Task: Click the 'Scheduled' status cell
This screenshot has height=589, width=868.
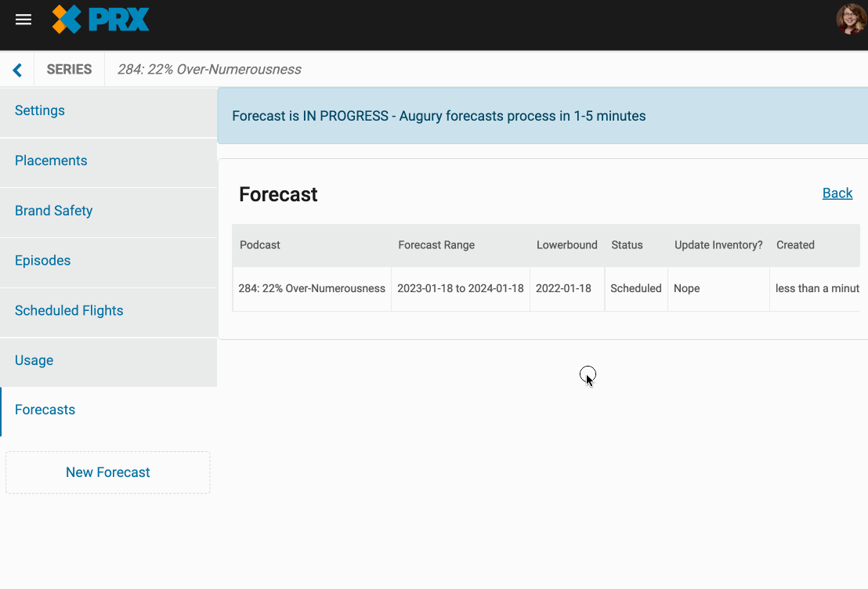Action: (x=635, y=288)
